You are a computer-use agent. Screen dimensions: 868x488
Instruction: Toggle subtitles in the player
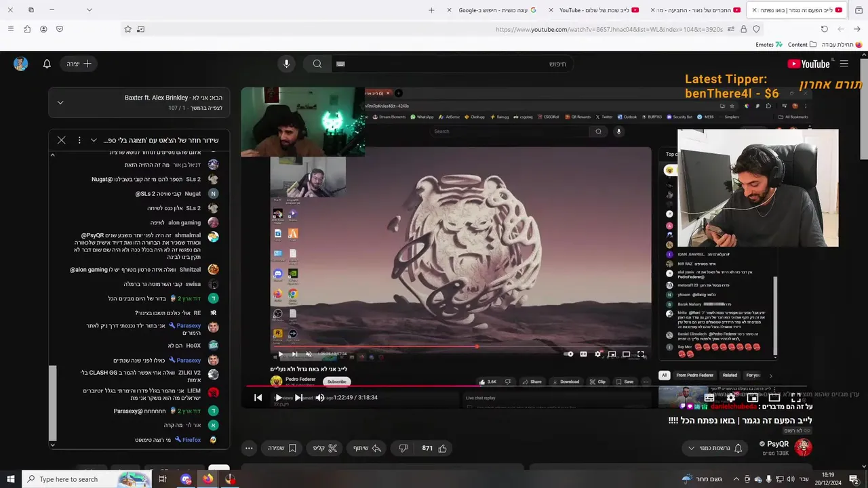(x=709, y=398)
